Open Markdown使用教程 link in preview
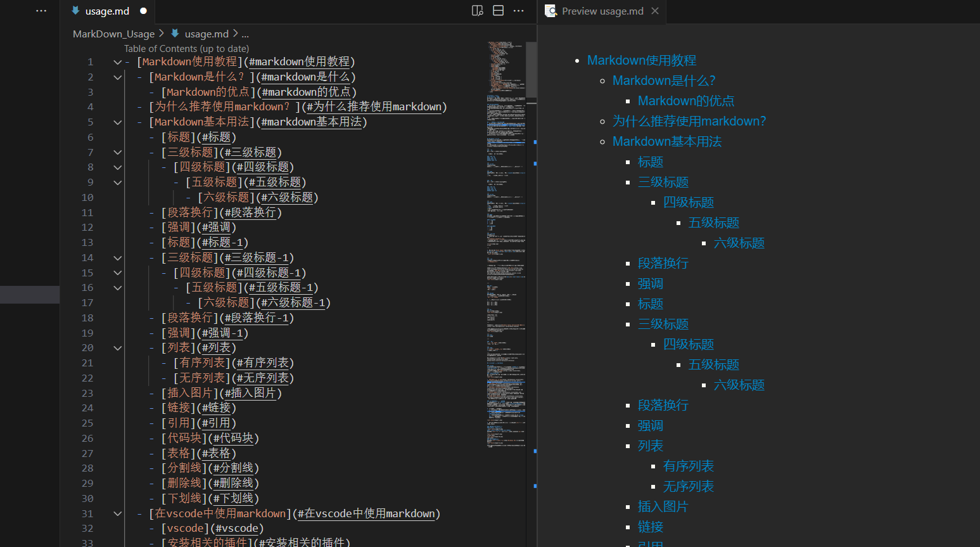980x547 pixels. (641, 60)
